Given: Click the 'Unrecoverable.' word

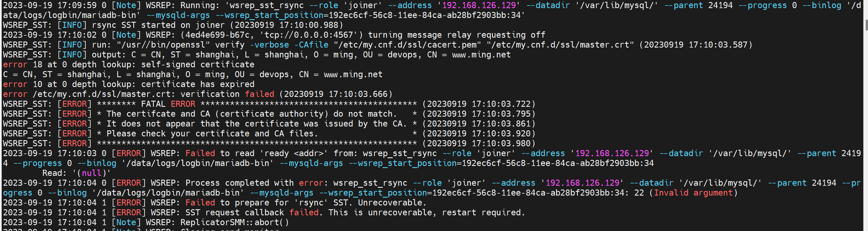Looking at the screenshot, I should coord(392,203).
